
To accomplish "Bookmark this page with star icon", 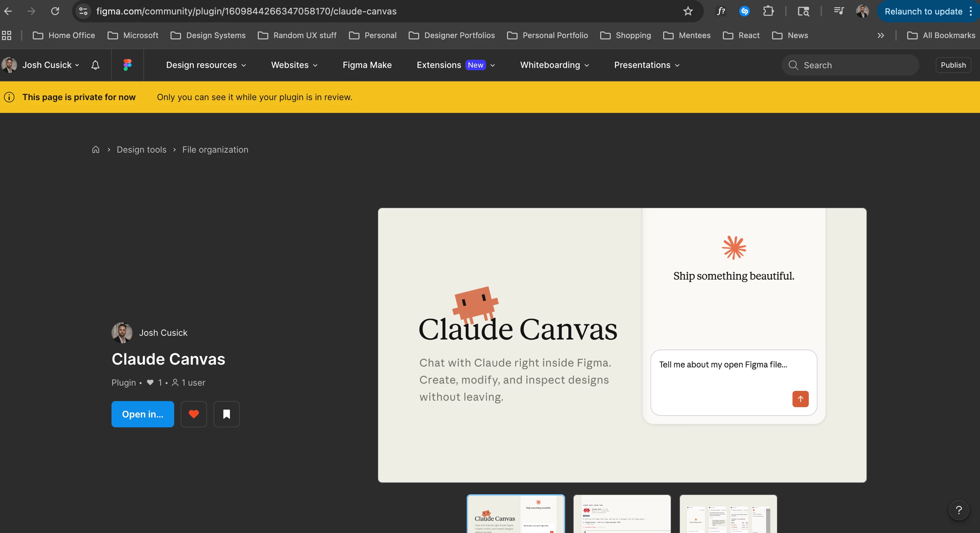I will click(x=688, y=11).
